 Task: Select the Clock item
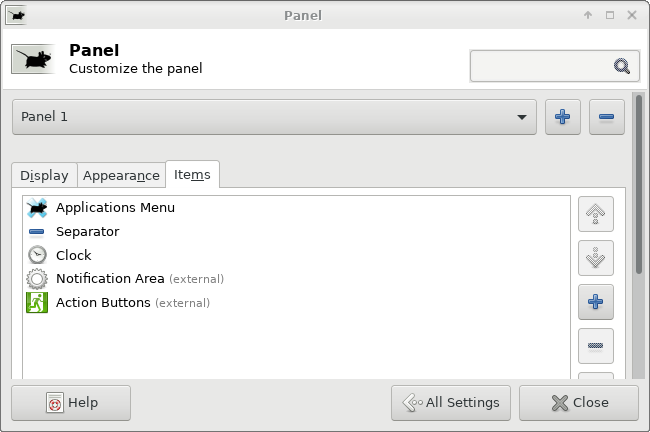tap(296, 255)
